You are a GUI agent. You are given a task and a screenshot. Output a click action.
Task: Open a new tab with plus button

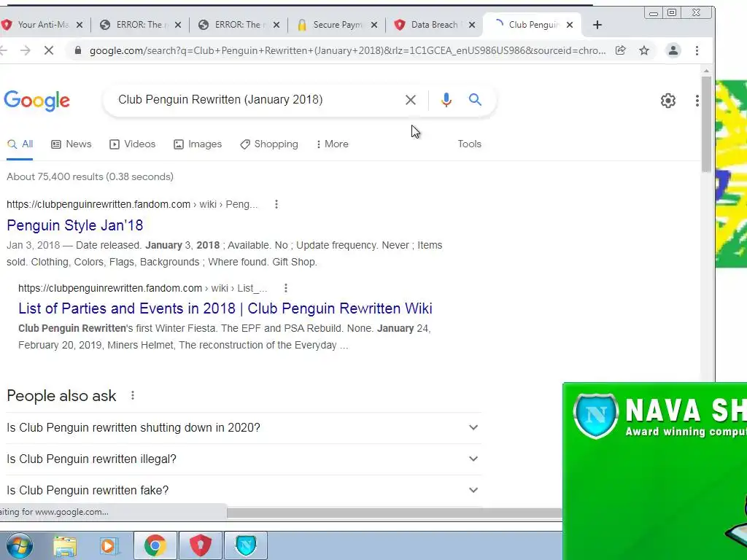[x=597, y=25]
